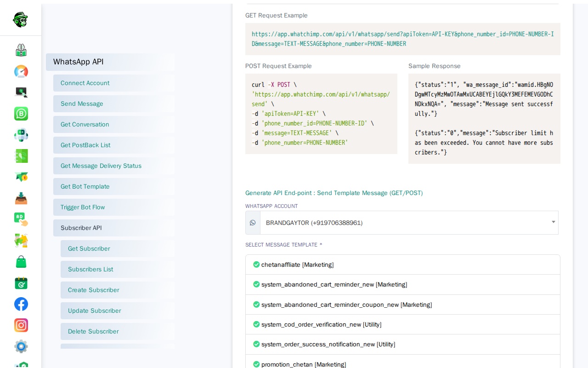Open the AD click sidebar icon
This screenshot has height=368, width=588.
coord(21,219)
